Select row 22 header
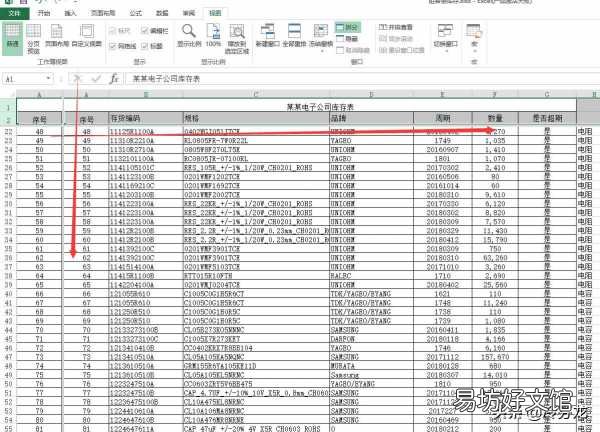 coord(8,131)
